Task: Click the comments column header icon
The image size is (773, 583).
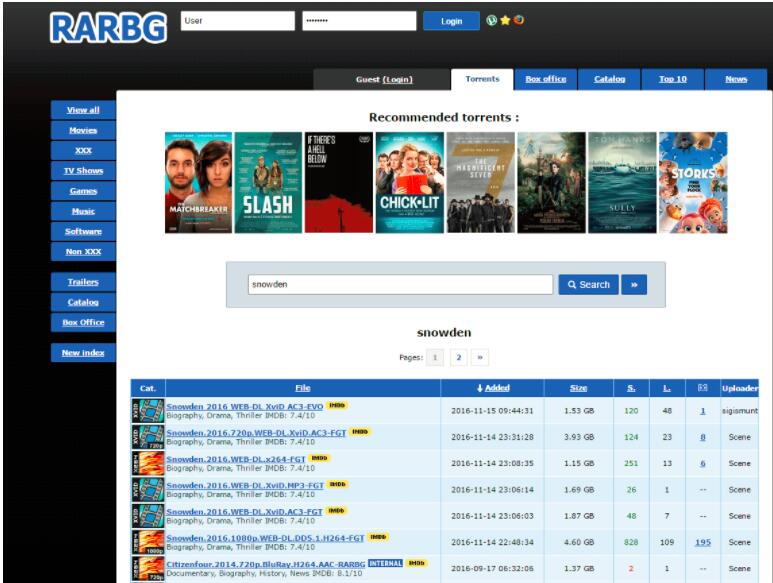Action: (x=703, y=388)
